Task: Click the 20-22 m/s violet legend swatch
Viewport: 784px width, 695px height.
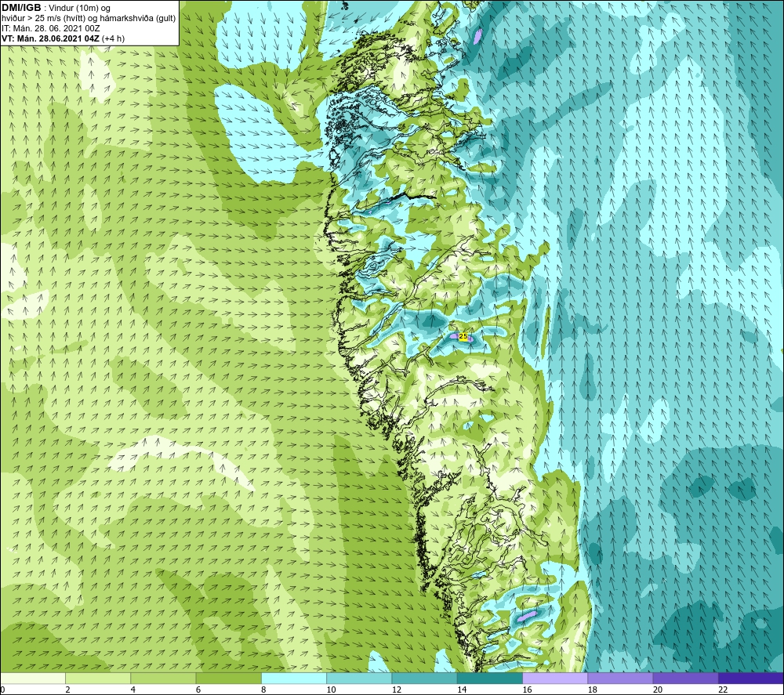Action: 686,678
